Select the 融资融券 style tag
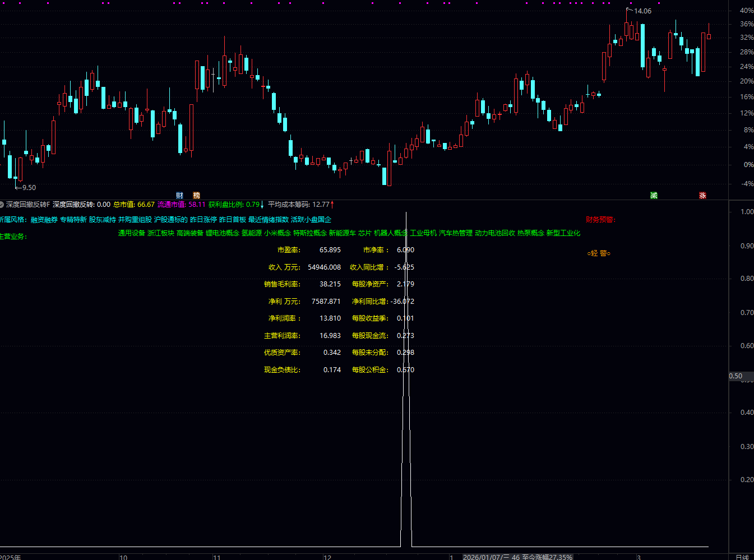This screenshot has height=560, width=754. pyautogui.click(x=44, y=220)
